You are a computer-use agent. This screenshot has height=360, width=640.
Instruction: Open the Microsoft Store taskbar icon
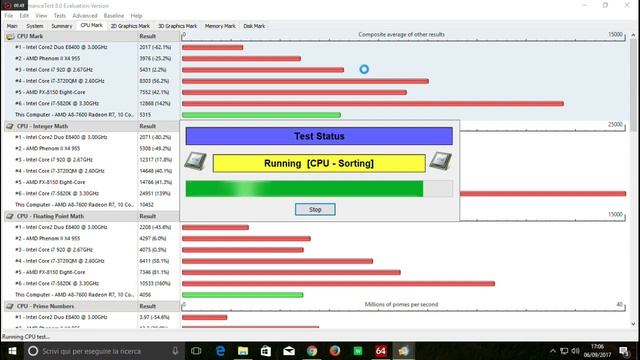(266, 351)
